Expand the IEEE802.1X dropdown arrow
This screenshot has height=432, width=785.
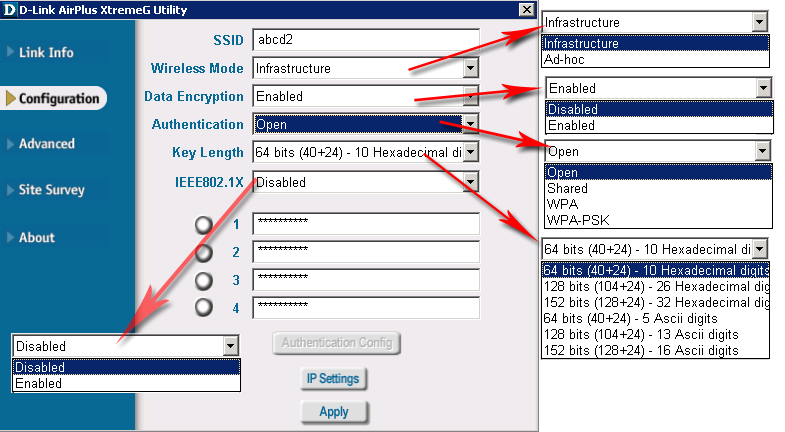(470, 182)
